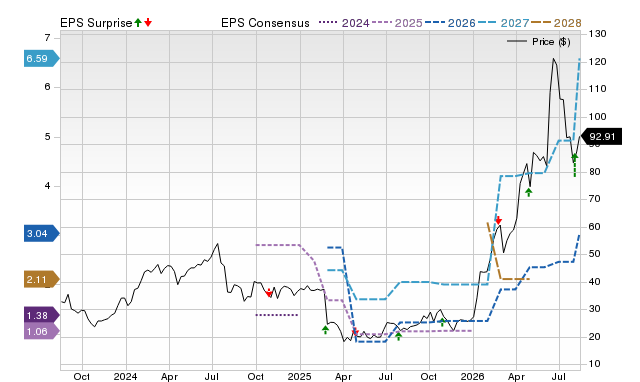Select the red EPS miss arrow near price 60 in 2026
640x382 pixels.
(x=498, y=220)
